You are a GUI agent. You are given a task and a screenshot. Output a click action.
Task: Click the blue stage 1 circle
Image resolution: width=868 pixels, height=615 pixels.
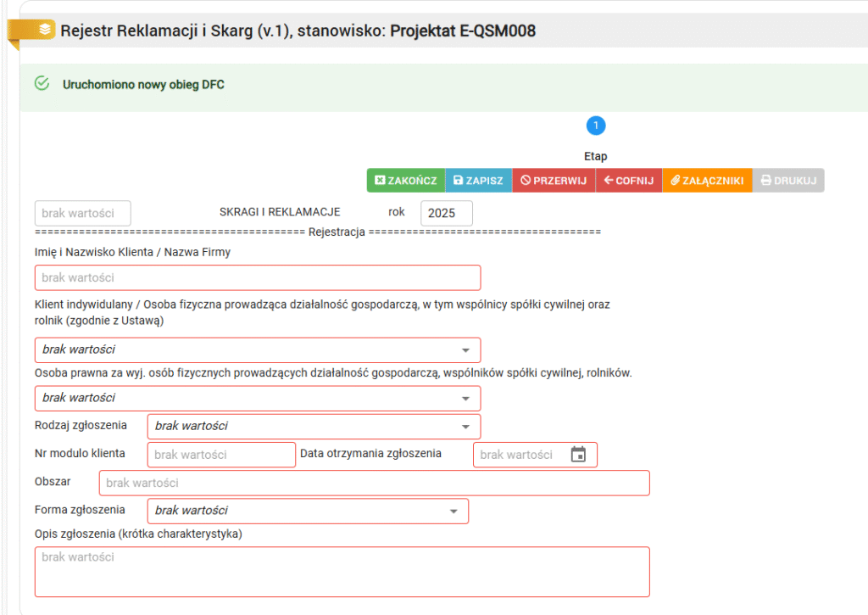[x=595, y=126]
